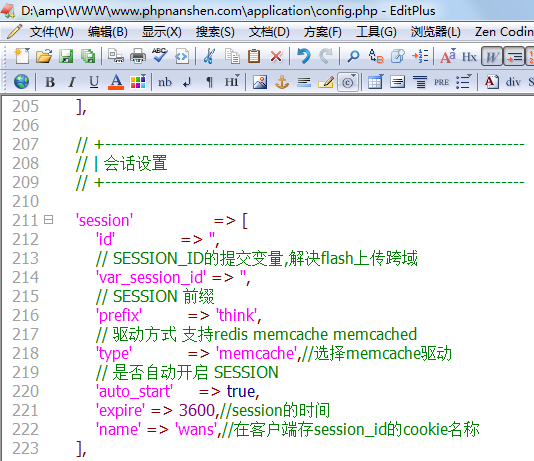Open file with the folder icon
The height and width of the screenshot is (461, 534).
point(44,56)
